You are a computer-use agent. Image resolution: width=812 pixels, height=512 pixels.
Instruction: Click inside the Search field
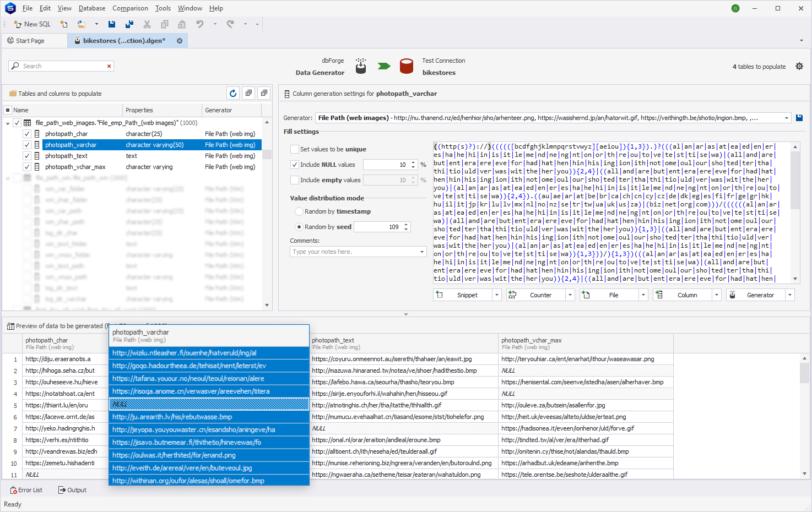tap(61, 66)
